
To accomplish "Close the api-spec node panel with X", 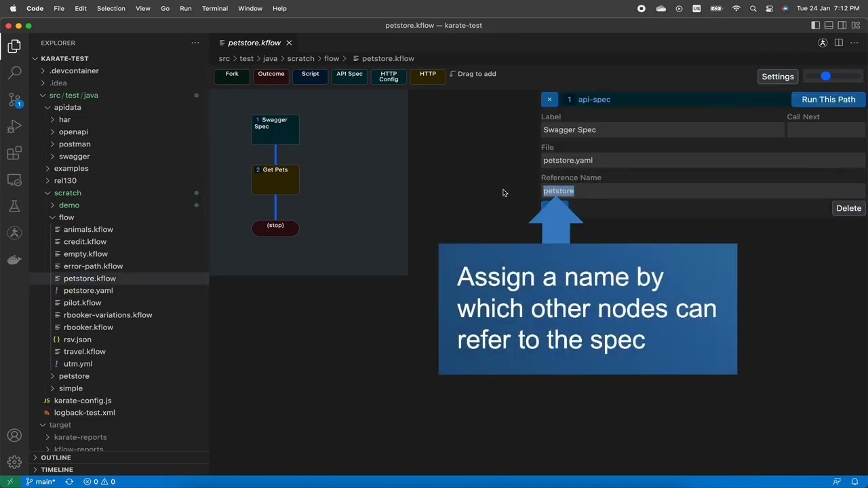I will [549, 100].
